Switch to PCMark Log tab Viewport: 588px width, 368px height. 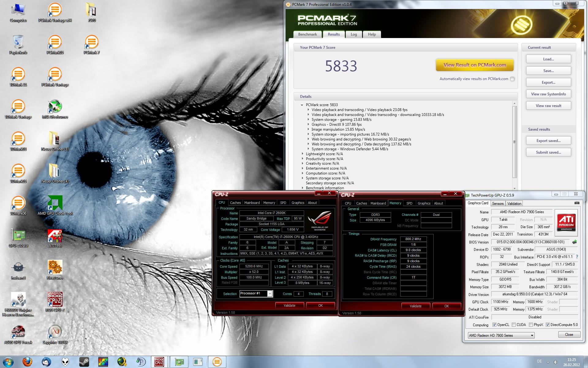tap(354, 34)
